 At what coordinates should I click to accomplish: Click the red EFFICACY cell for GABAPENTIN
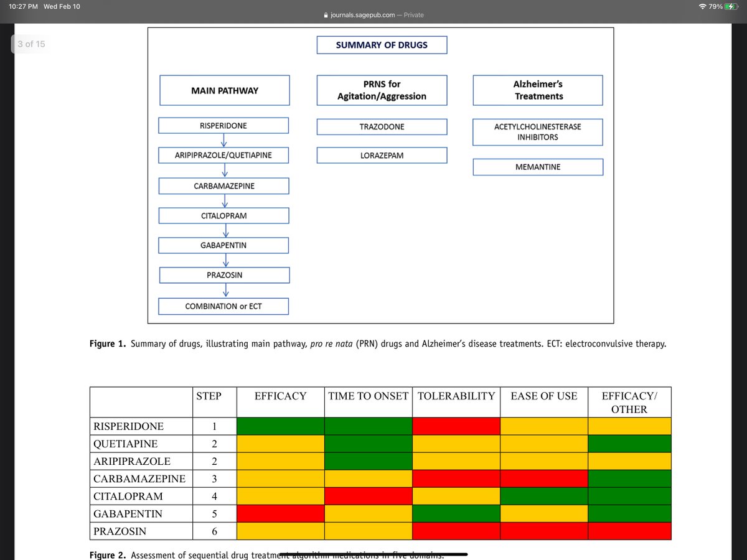click(280, 513)
